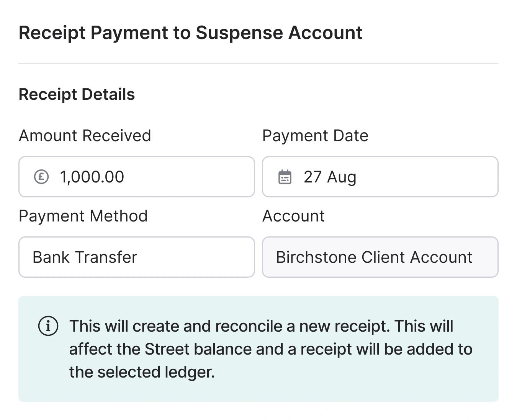This screenshot has height=420, width=517.
Task: Click the info icon in the notice banner
Action: 48,326
